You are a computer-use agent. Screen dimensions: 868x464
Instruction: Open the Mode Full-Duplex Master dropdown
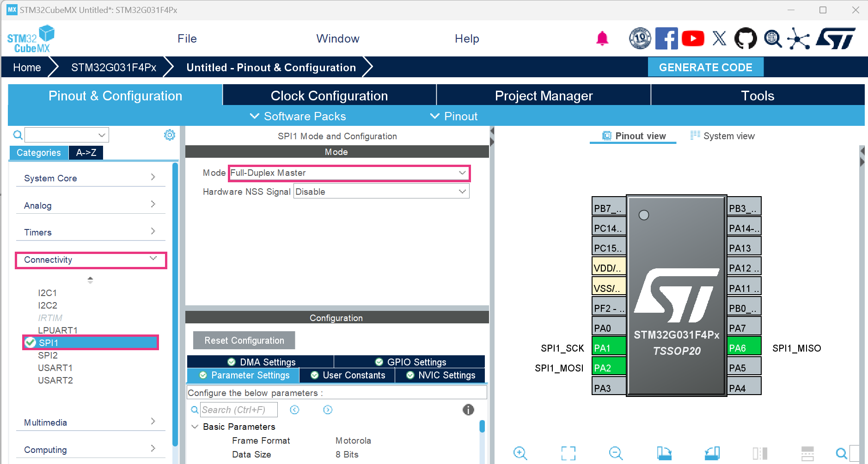click(x=349, y=173)
